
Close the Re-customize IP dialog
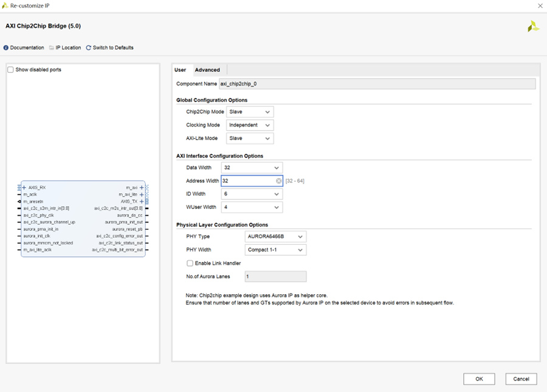(x=540, y=5)
